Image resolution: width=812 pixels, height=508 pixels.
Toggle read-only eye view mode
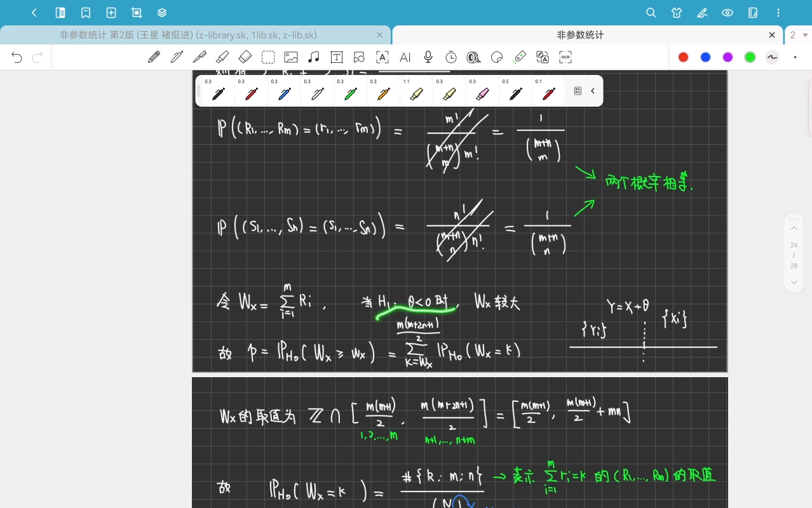(727, 13)
